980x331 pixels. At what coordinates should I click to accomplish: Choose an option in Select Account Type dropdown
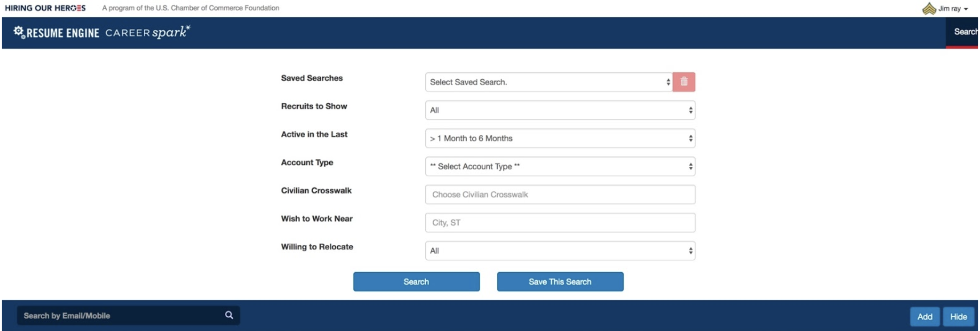[x=560, y=166]
